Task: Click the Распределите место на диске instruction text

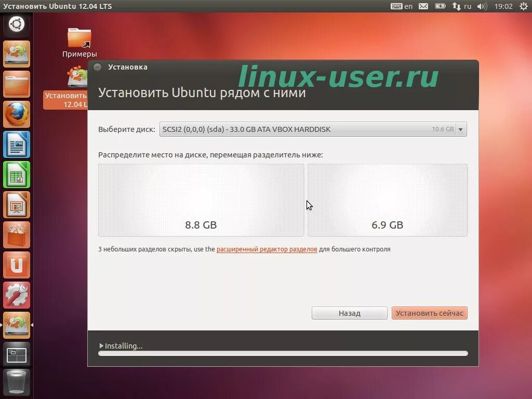Action: click(x=210, y=155)
